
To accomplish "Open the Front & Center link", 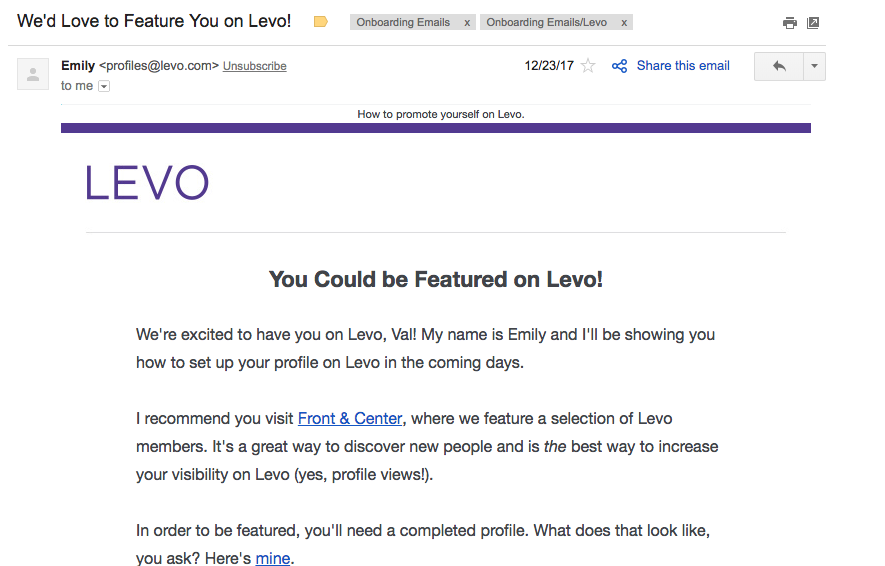I will (x=350, y=418).
